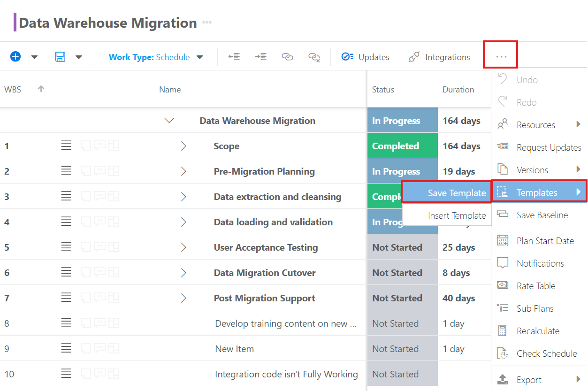Click the Name column header
The height and width of the screenshot is (391, 588).
[x=170, y=90]
